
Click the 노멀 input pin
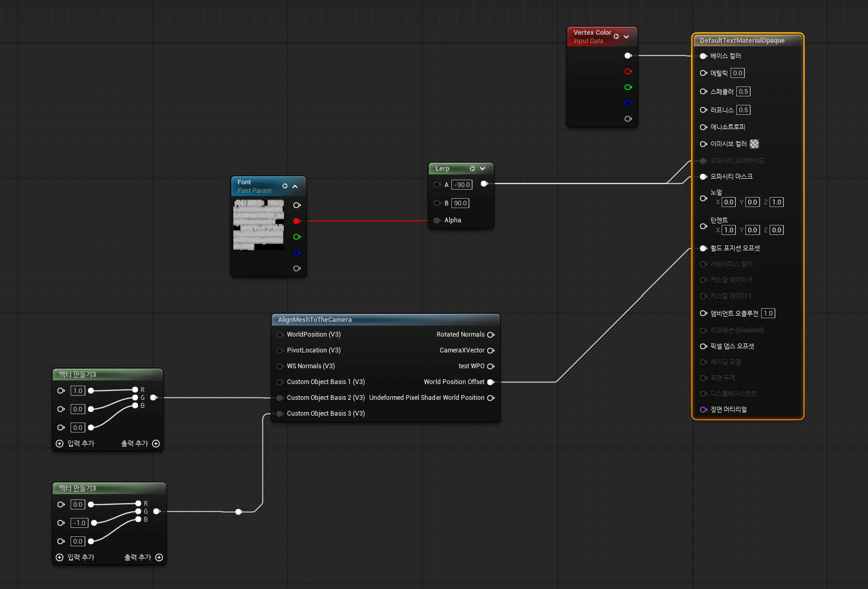pos(704,198)
